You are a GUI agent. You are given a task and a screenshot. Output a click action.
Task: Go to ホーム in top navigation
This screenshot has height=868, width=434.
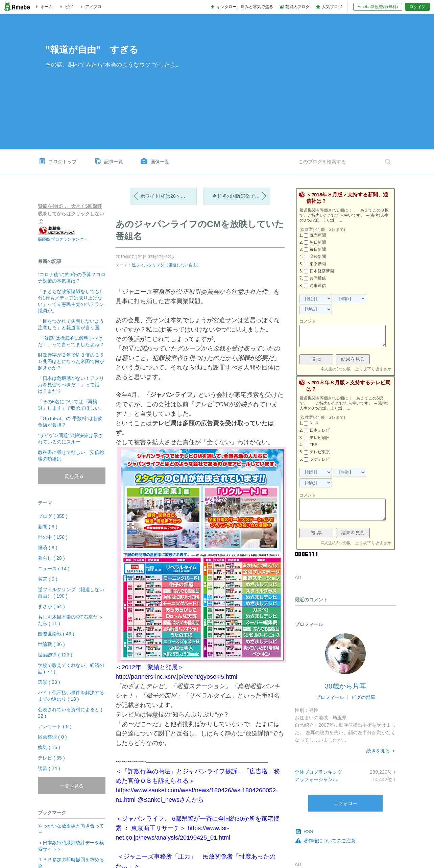click(47, 7)
